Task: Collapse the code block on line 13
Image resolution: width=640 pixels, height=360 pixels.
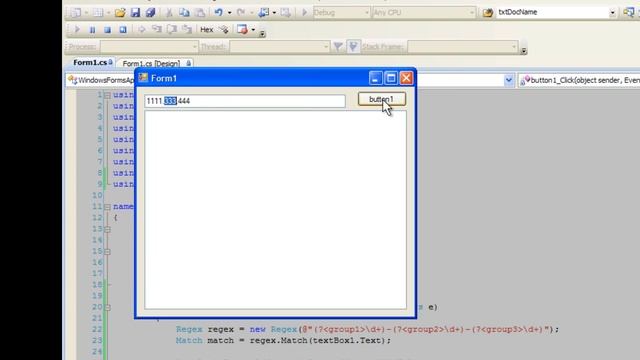Action: (107, 229)
